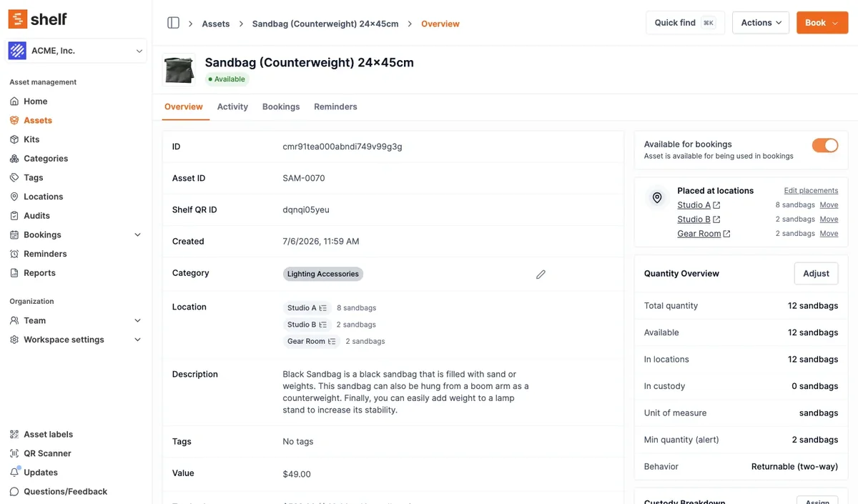
Task: Click the Shelf logo icon
Action: [x=18, y=19]
